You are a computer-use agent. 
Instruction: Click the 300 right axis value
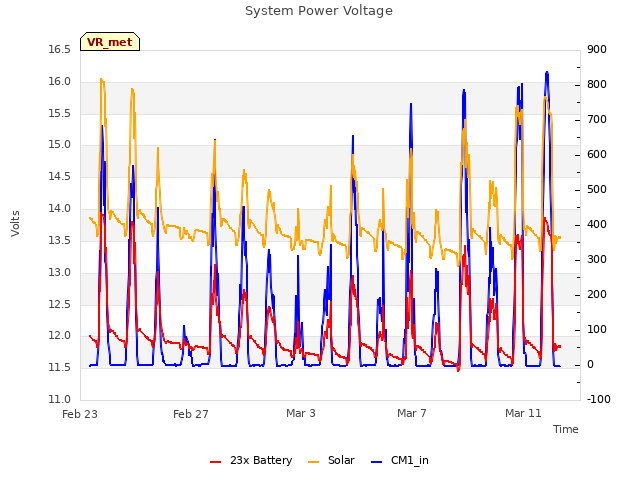597,260
